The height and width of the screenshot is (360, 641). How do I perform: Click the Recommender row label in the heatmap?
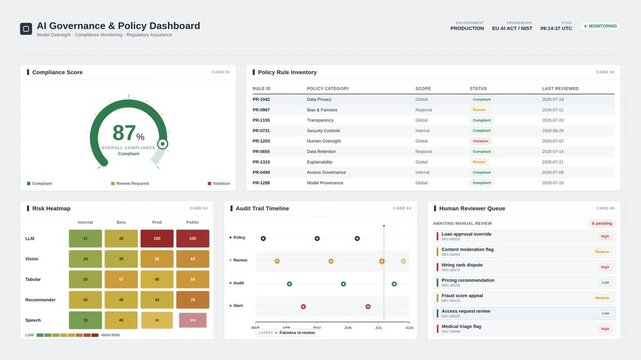[40, 300]
